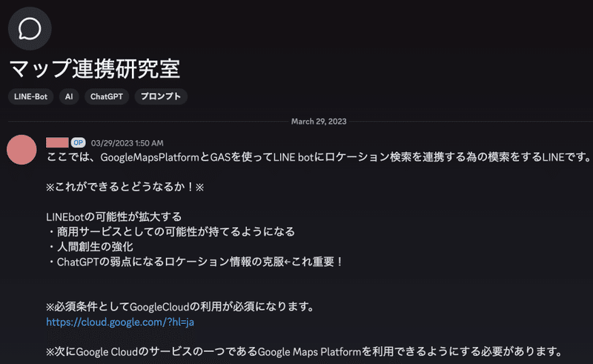Click the 03/29/2023 1:50 AM timestamp
The height and width of the screenshot is (364, 593).
tap(127, 143)
